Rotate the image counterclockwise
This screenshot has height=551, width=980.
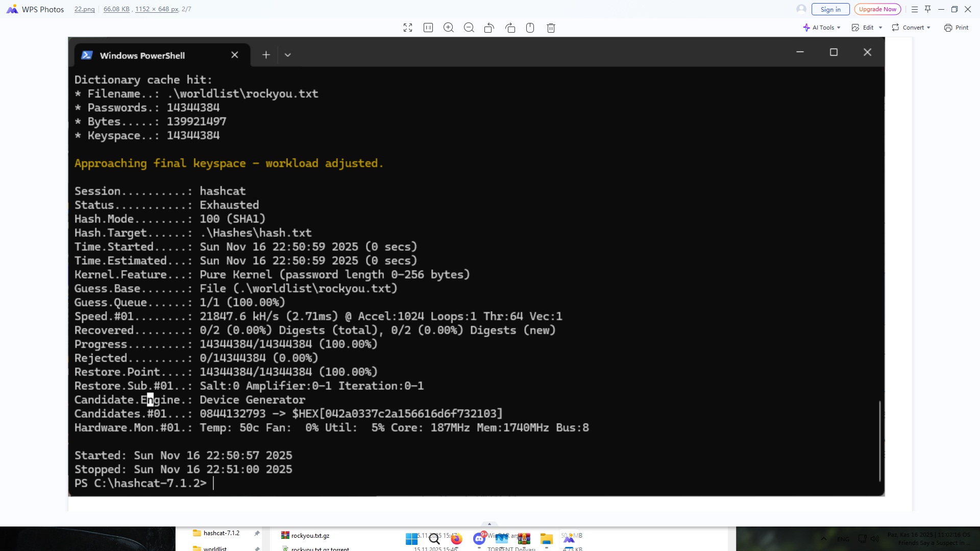coord(489,28)
